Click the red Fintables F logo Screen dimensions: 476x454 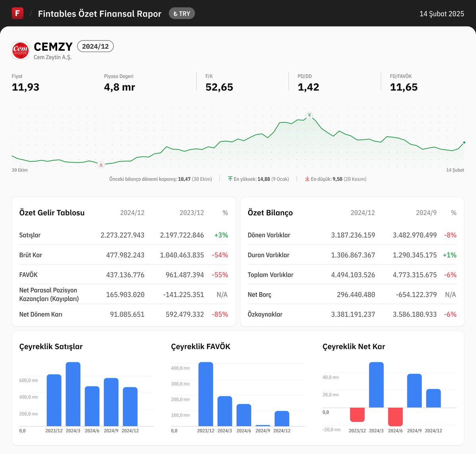click(x=17, y=13)
